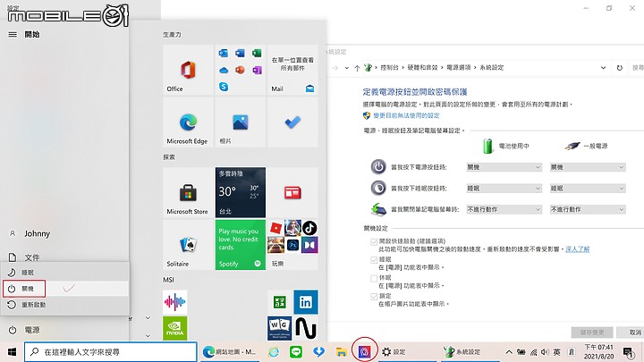644x362 pixels.
Task: Open the circled purple taskbar app icon
Action: point(364,352)
